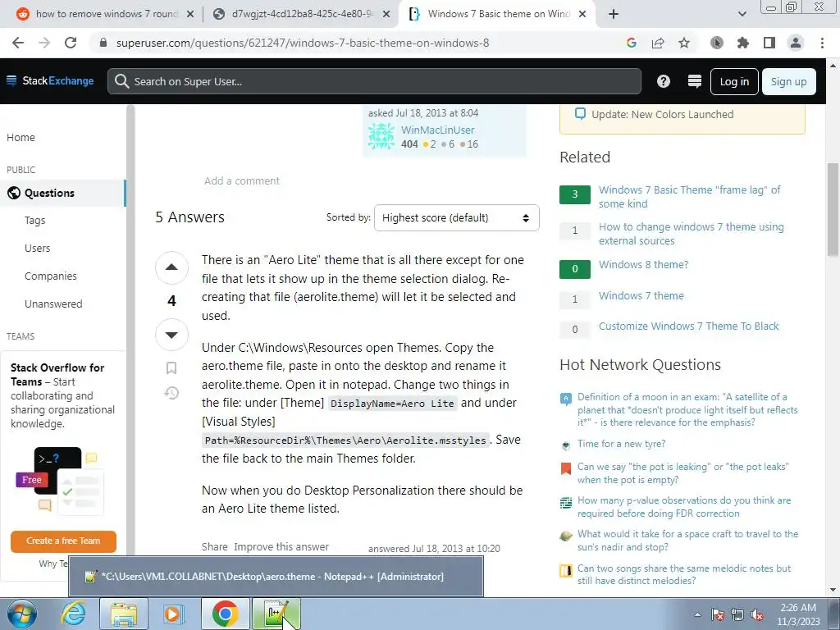
Task: Open the StackExchange logo menu
Action: 50,81
